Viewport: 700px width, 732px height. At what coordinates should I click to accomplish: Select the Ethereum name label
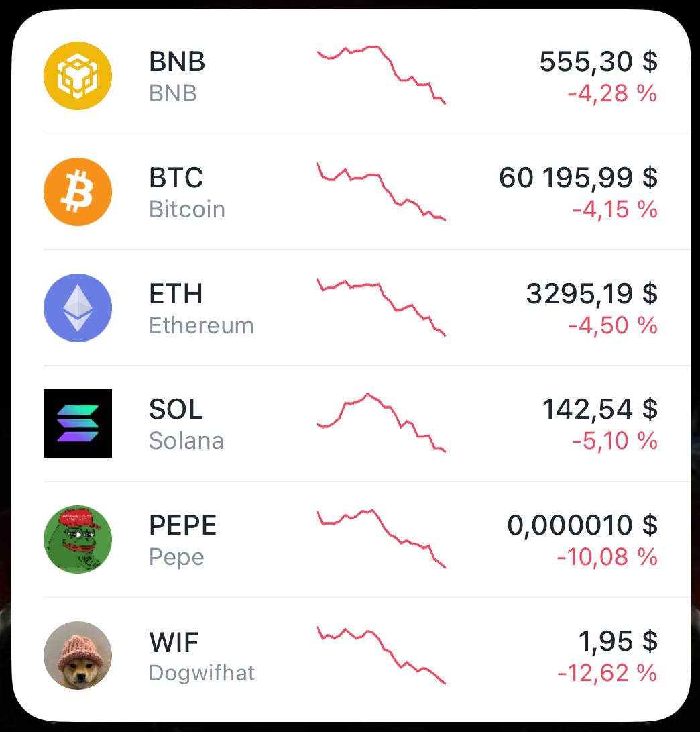coord(201,326)
